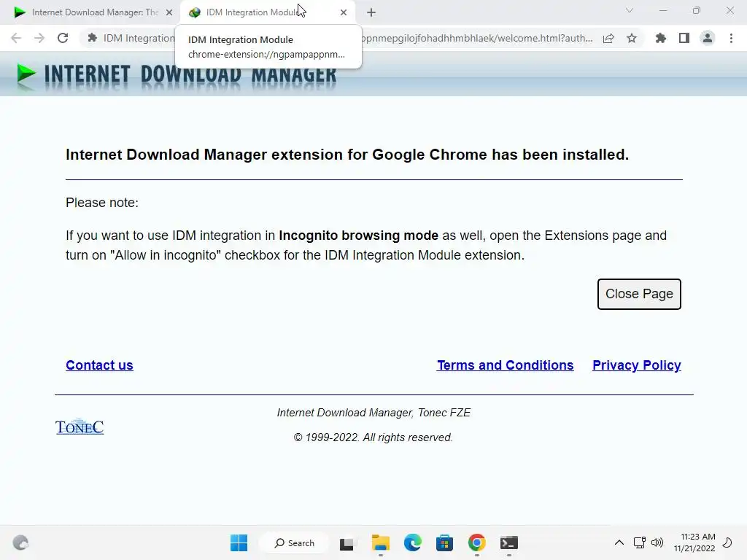Image resolution: width=747 pixels, height=560 pixels.
Task: Open the widgets icon in taskbar corner
Action: [x=20, y=542]
